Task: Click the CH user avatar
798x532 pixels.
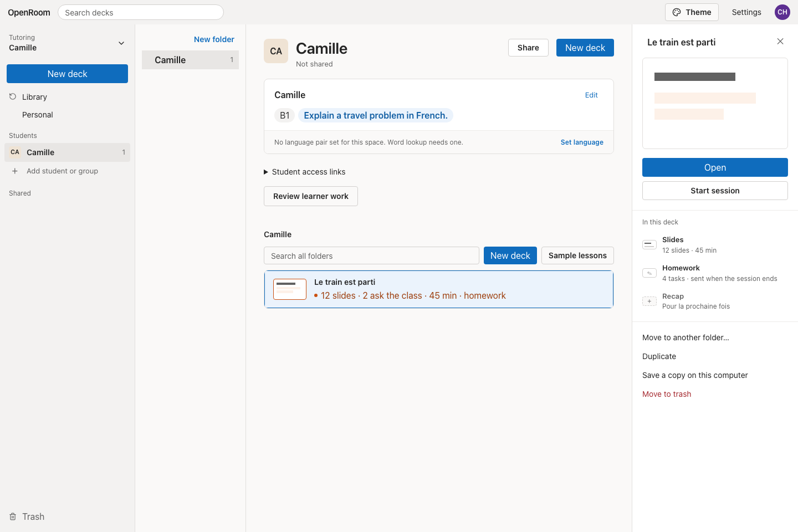Action: tap(782, 12)
